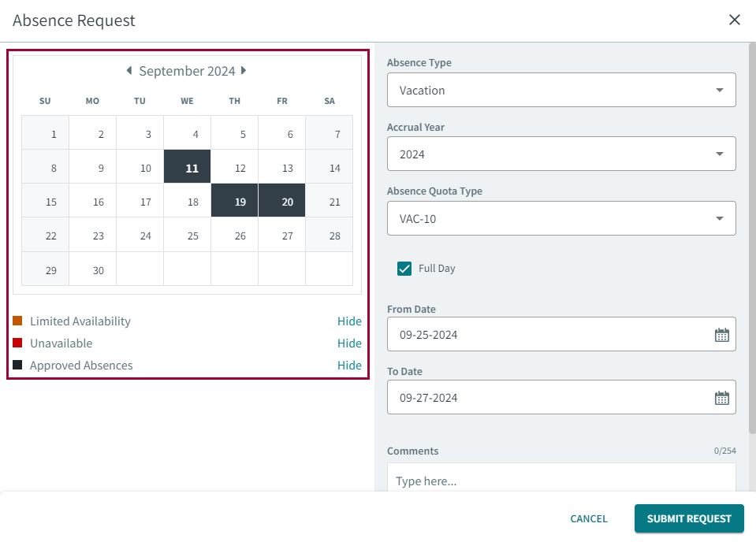
Task: Open the calendar picker for To Date
Action: pyautogui.click(x=722, y=397)
